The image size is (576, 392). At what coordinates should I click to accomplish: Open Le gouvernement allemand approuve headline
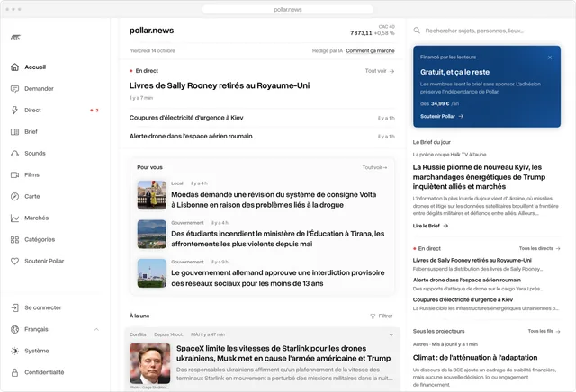pos(278,278)
